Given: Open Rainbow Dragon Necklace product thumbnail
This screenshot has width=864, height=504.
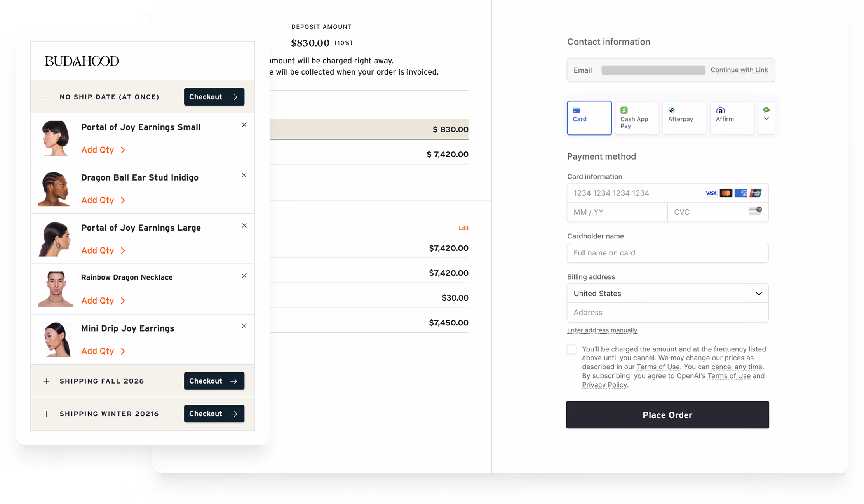Looking at the screenshot, I should click(x=56, y=289).
